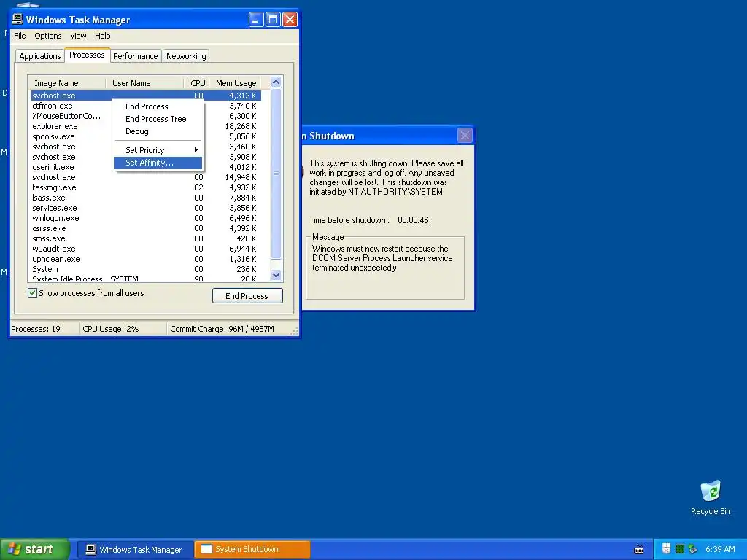747x560 pixels.
Task: Expand the Set Priority submenu arrow
Action: 196,150
